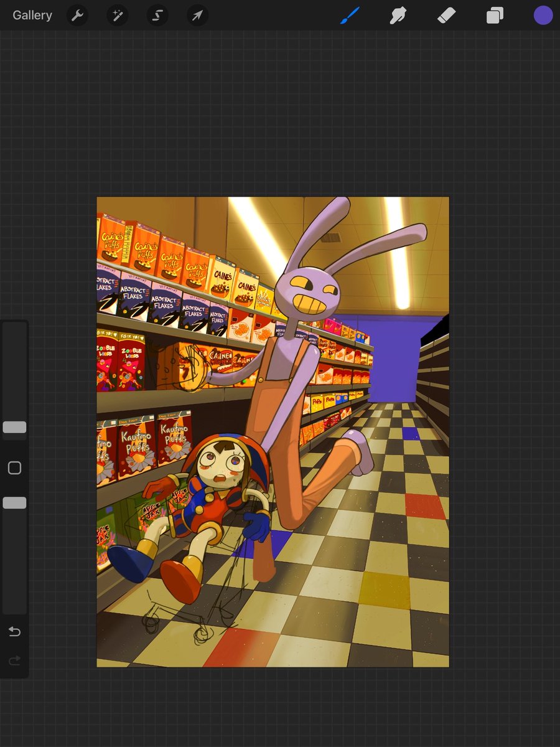
Task: Open the Layers panel
Action: coord(495,15)
